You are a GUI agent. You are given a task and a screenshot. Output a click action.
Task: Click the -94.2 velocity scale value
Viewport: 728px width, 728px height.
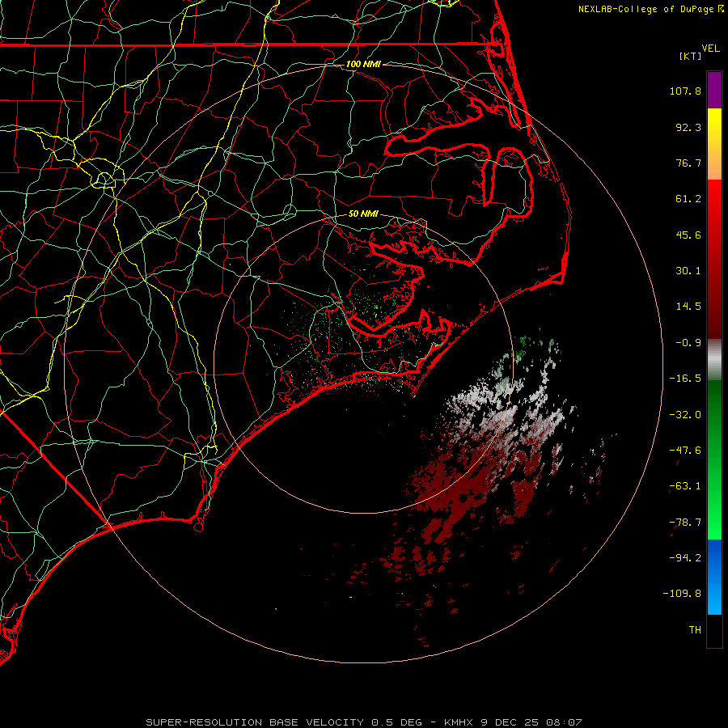tap(685, 558)
